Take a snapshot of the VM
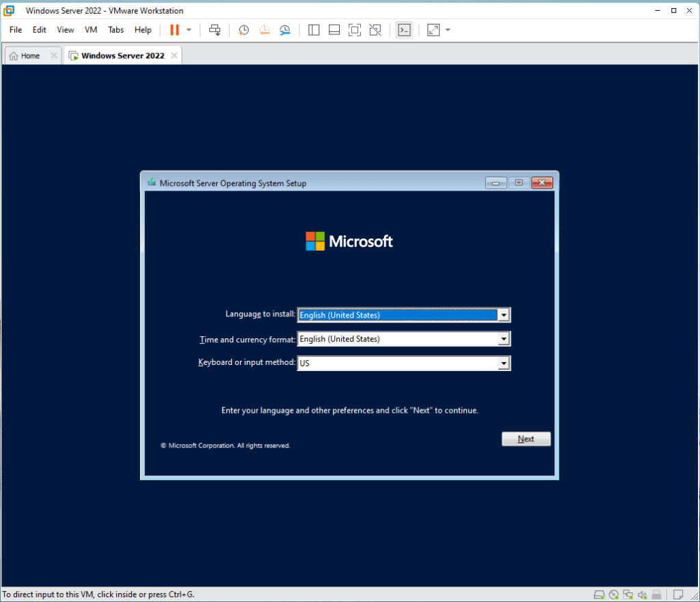The width and height of the screenshot is (700, 602). tap(243, 30)
